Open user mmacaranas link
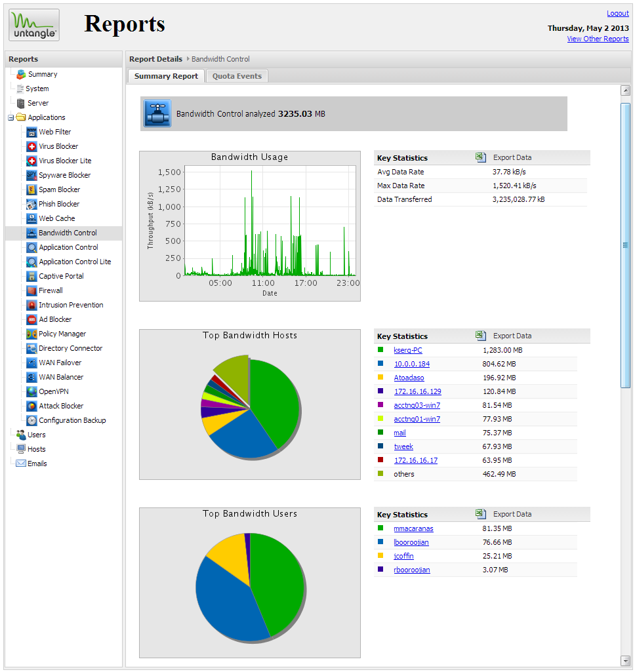635x672 pixels. pos(413,528)
